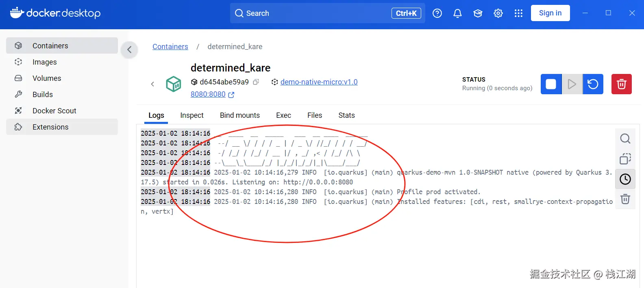This screenshot has width=644, height=288.
Task: Close the Docker Desktop window
Action: click(x=632, y=13)
